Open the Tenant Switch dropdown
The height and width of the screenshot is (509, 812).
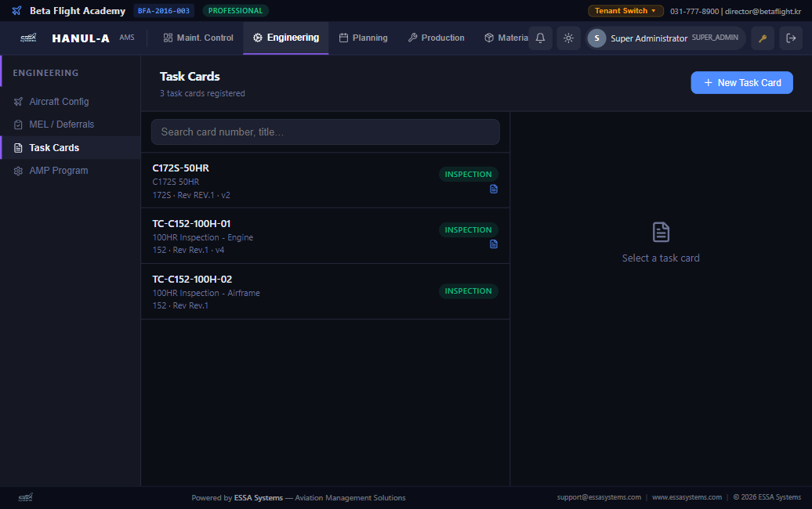625,11
